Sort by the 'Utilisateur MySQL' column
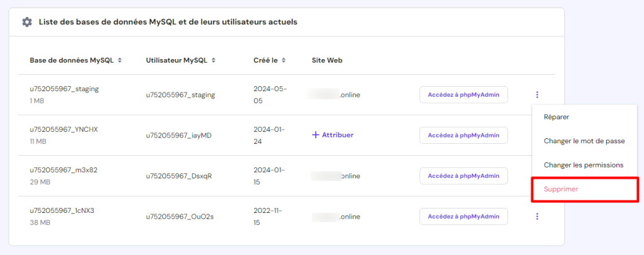This screenshot has width=644, height=255. [214, 60]
